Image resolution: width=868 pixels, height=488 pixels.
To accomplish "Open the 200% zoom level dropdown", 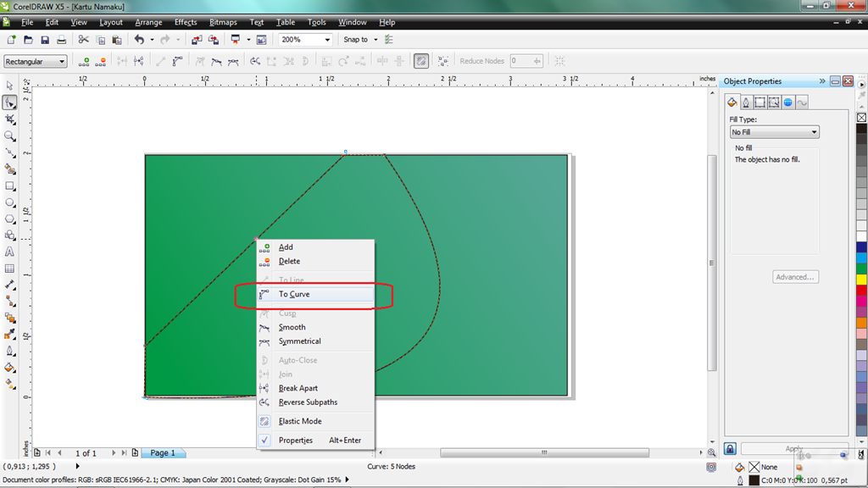I will pos(328,40).
